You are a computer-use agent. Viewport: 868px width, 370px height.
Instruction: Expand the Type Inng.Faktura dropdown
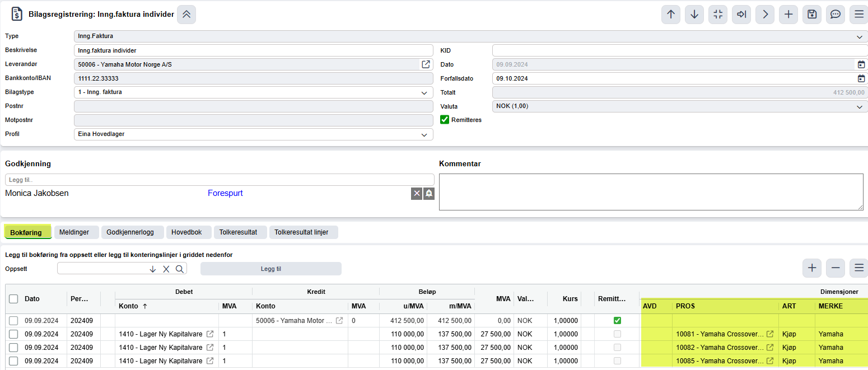860,36
